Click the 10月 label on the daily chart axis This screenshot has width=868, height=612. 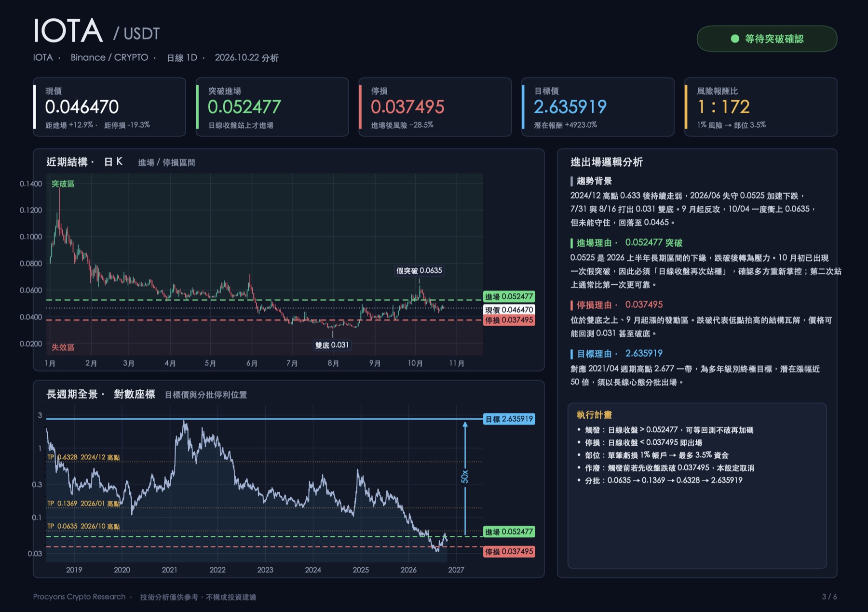click(x=415, y=363)
